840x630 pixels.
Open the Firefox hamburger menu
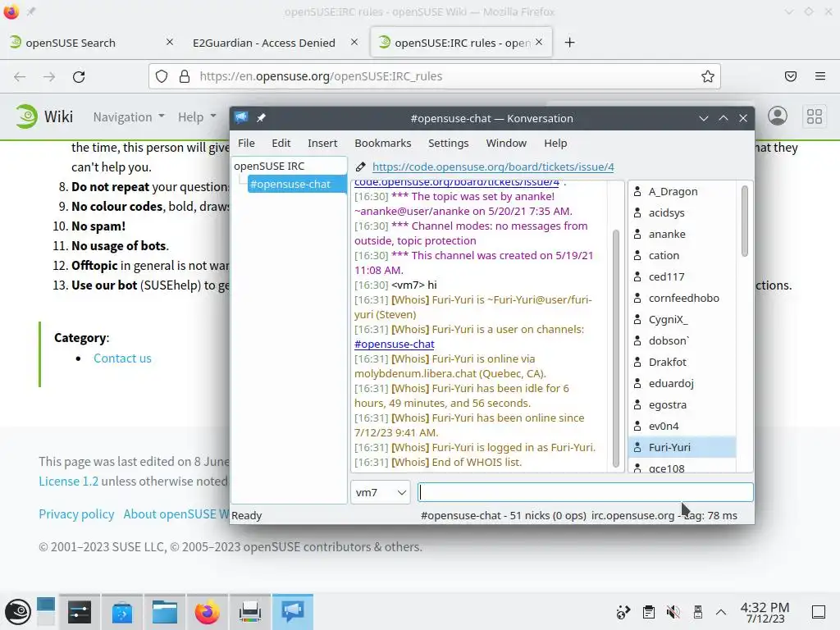(x=820, y=76)
